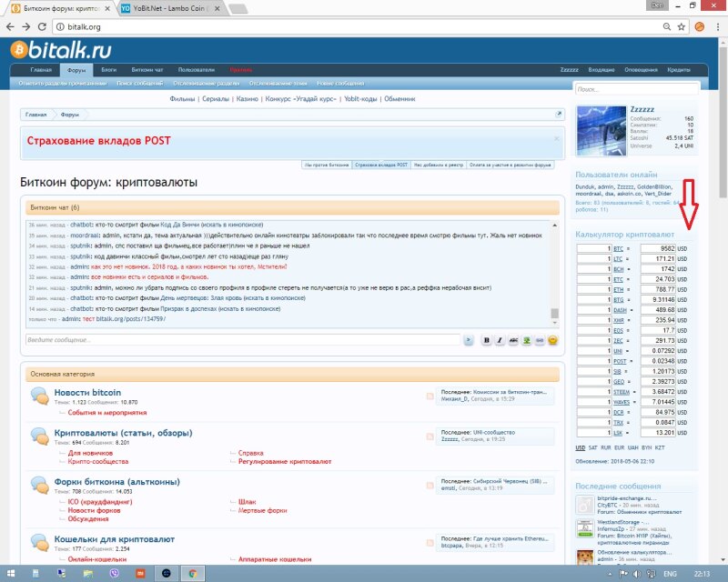Open RSS feed for Новости bitcoin
Screen dimensions: 728x582
point(430,396)
